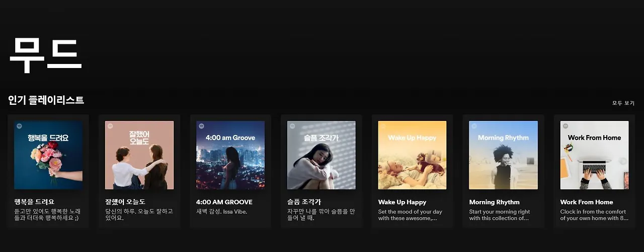Click the 행복을 드려요 title text

click(34, 202)
